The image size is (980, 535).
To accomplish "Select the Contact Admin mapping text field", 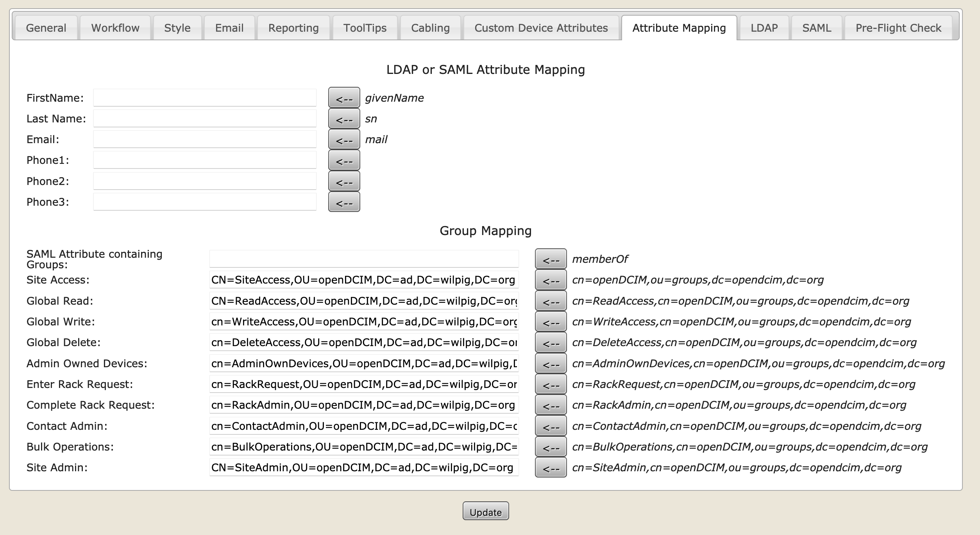I will (363, 426).
